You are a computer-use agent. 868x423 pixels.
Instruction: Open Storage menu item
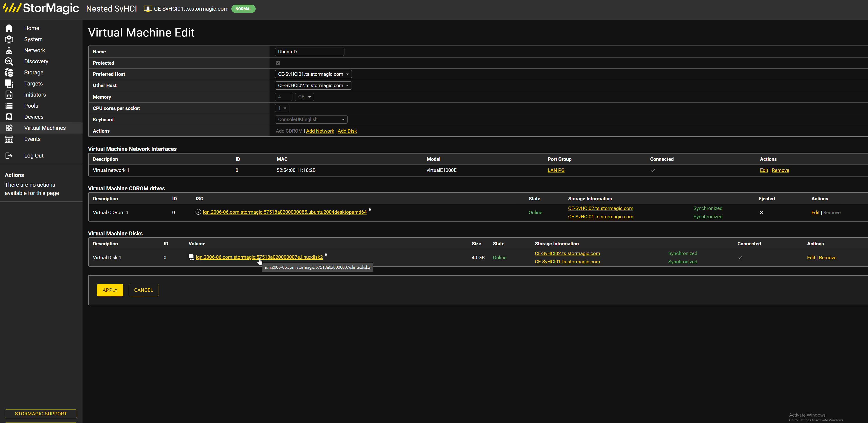click(34, 73)
